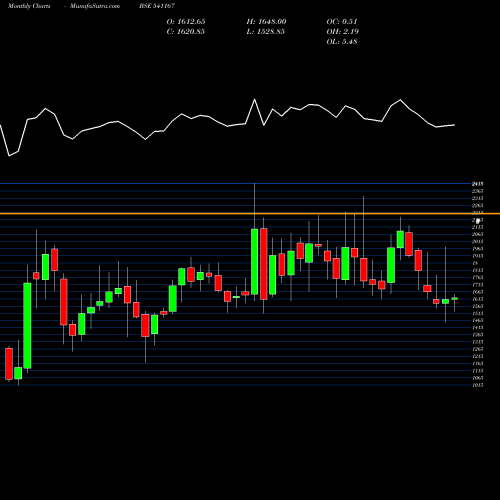Click the 2065 price axis label
500x500 pixels.
click(478, 234)
